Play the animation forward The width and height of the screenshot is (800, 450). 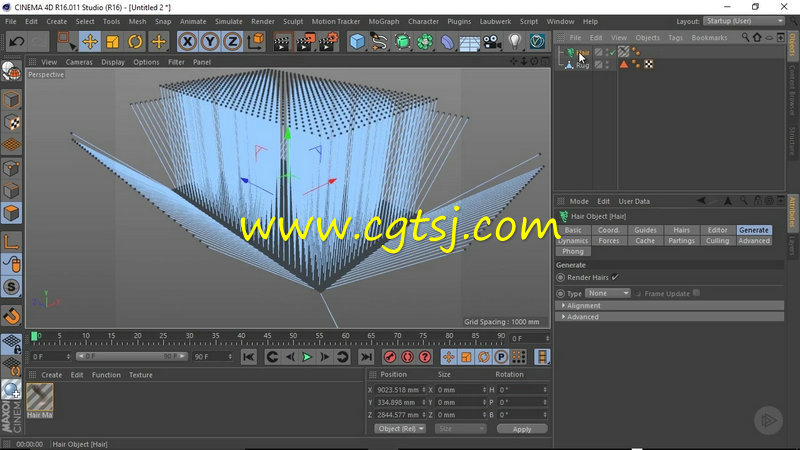(x=307, y=357)
